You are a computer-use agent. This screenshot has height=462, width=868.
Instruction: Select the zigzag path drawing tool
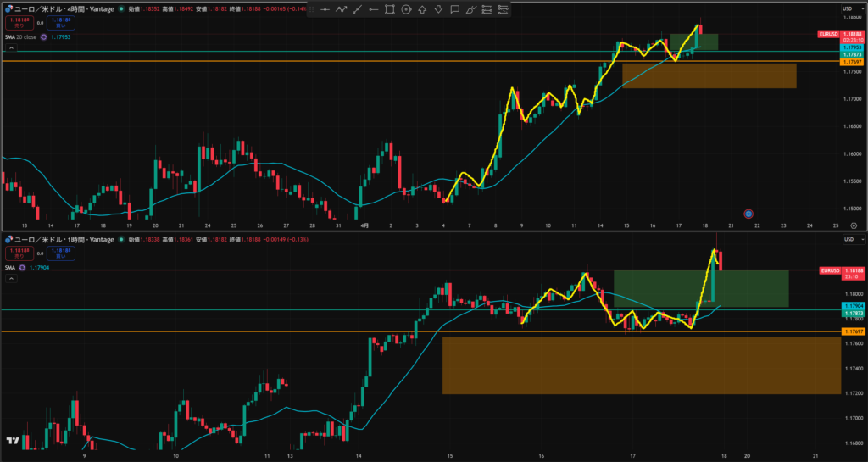[341, 9]
